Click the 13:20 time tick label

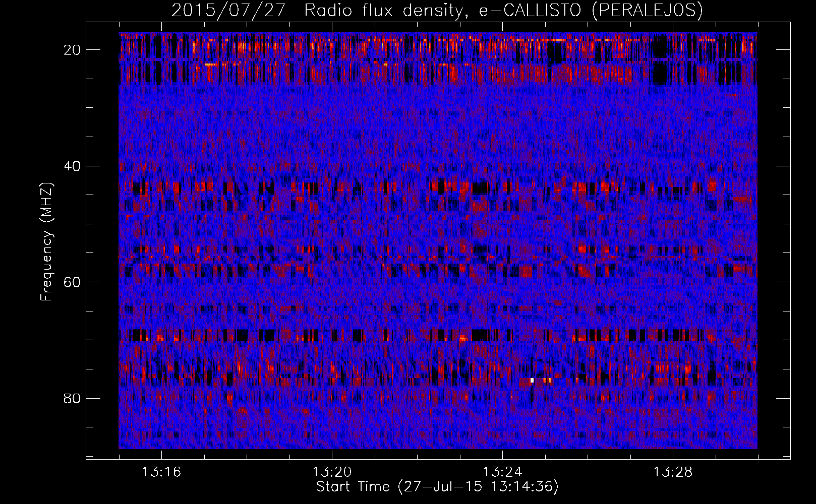point(332,472)
